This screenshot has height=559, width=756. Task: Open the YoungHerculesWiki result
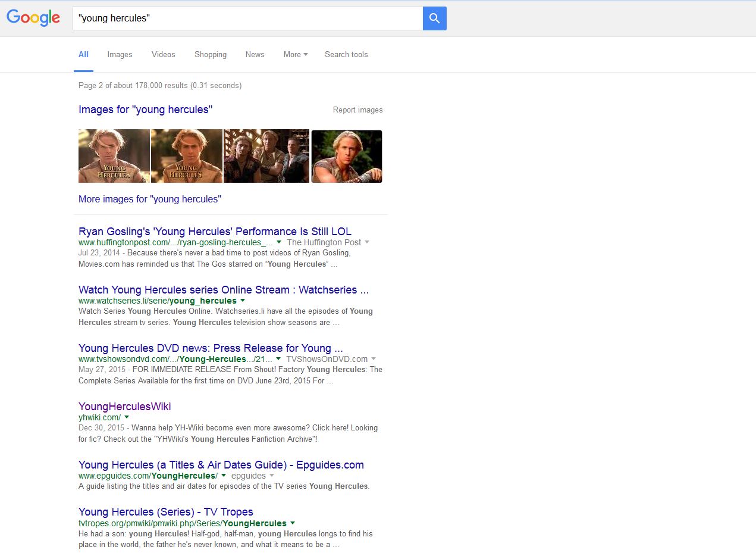[124, 407]
